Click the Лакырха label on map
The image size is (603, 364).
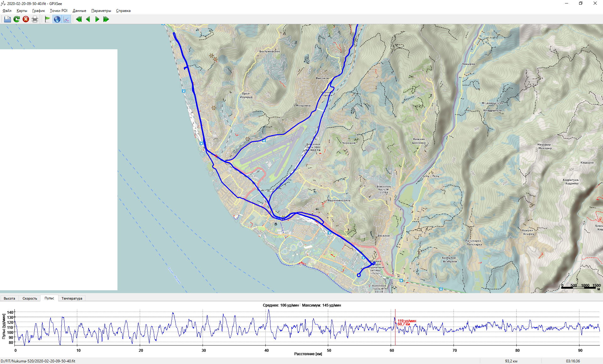pos(468,64)
